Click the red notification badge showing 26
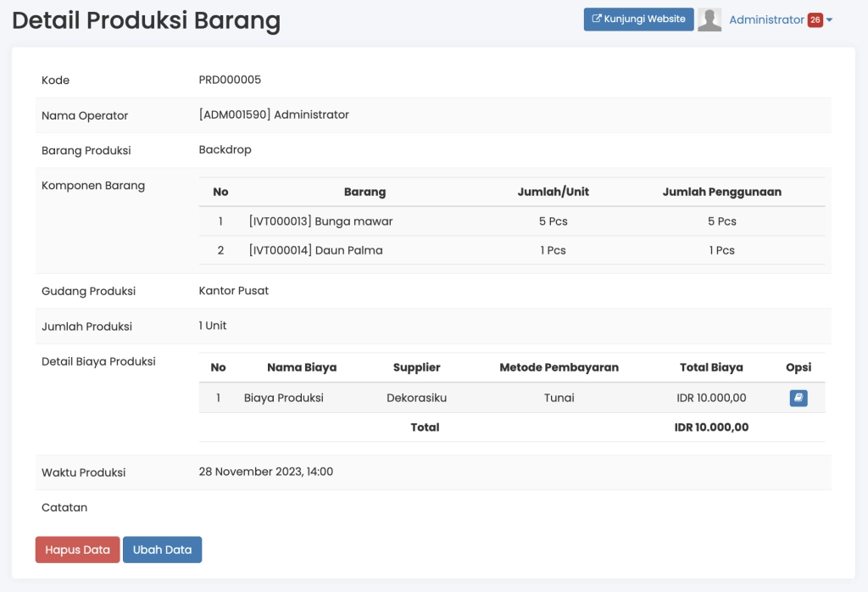The image size is (868, 592). coord(815,20)
